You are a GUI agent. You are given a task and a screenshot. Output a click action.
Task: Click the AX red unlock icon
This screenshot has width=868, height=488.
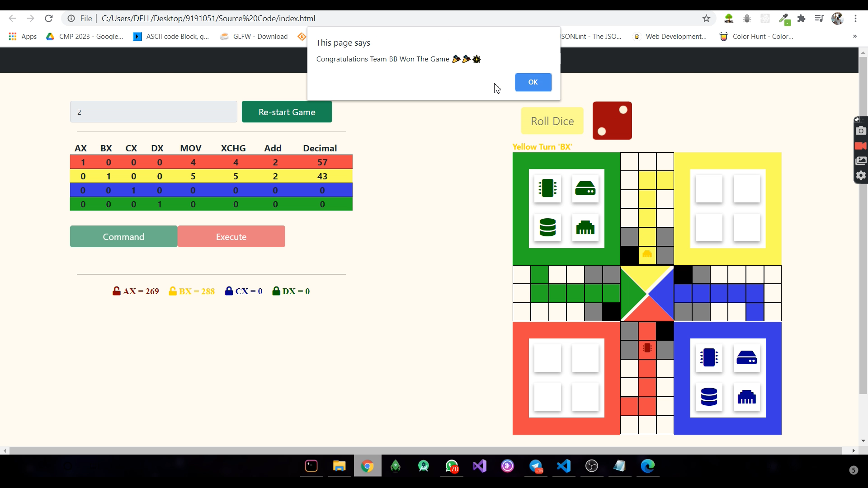pyautogui.click(x=117, y=291)
